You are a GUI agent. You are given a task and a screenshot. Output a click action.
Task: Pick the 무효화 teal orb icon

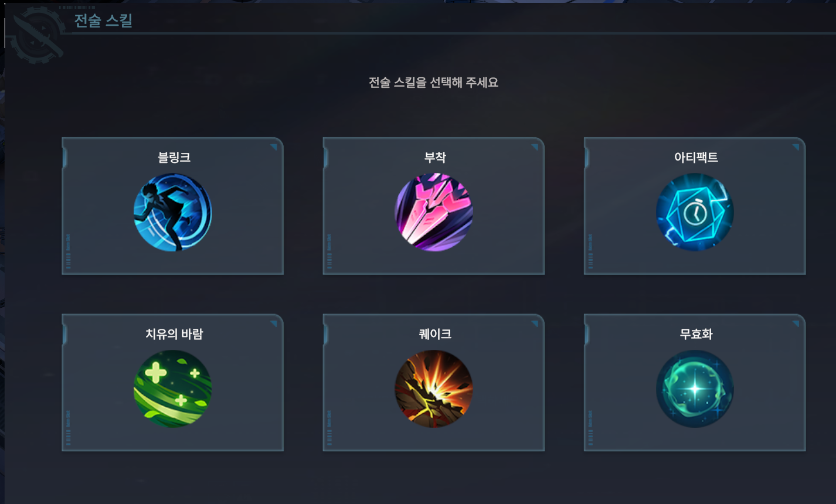click(x=695, y=389)
